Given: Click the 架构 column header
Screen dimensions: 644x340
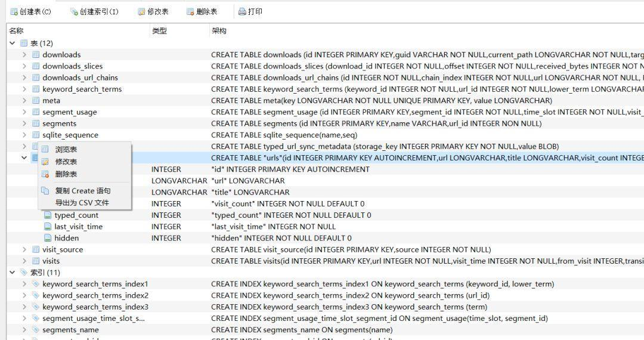Looking at the screenshot, I should (426, 31).
